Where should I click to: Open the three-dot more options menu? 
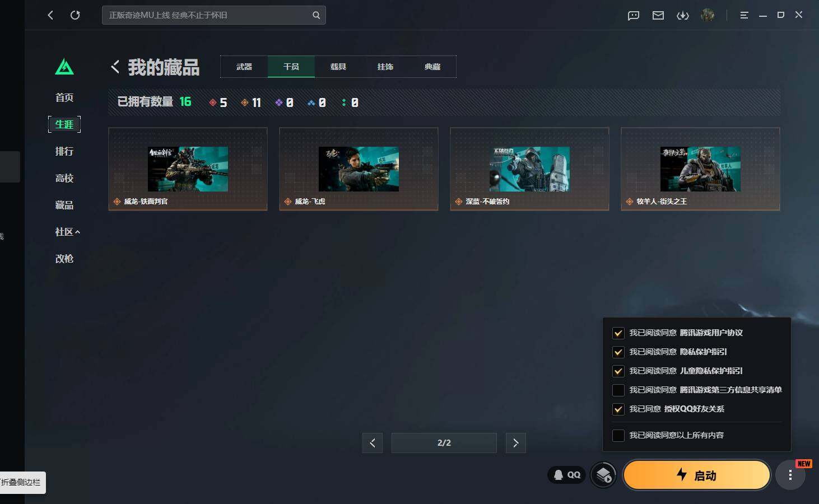pos(790,475)
